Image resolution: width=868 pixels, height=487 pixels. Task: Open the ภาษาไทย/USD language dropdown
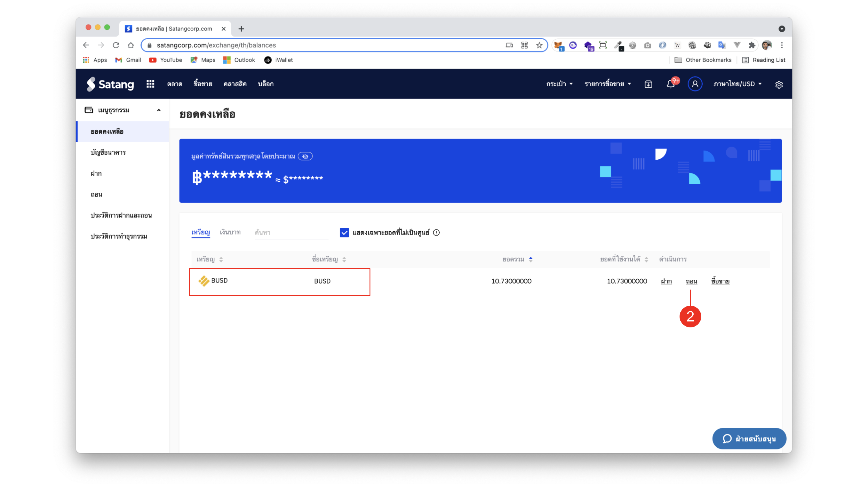737,84
